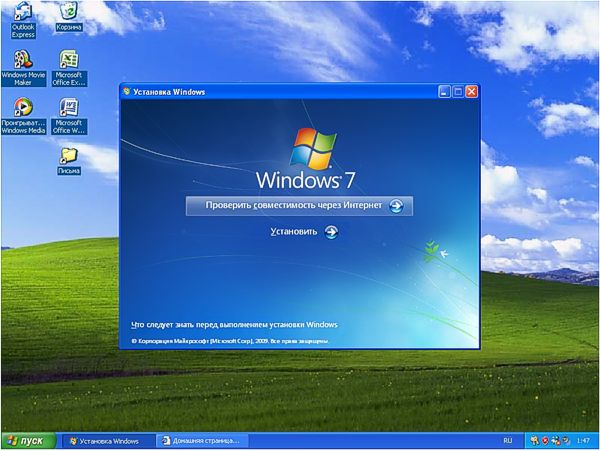Select the Проигрыватель Windows Media desktop icon
Viewport: 600px width, 451px height.
click(x=23, y=116)
